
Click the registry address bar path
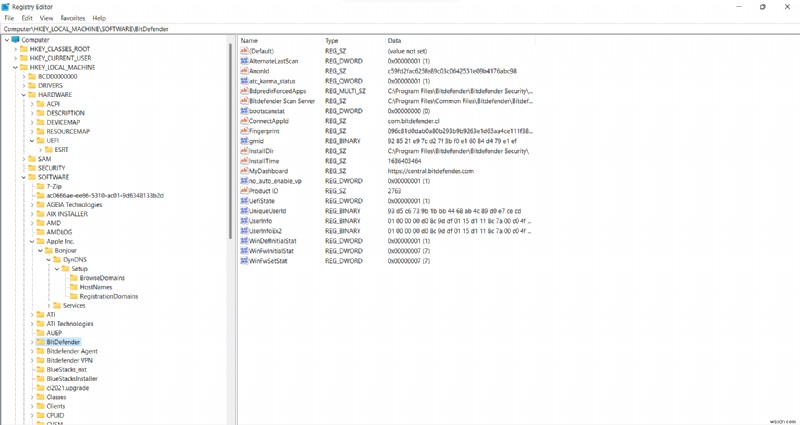tap(86, 29)
